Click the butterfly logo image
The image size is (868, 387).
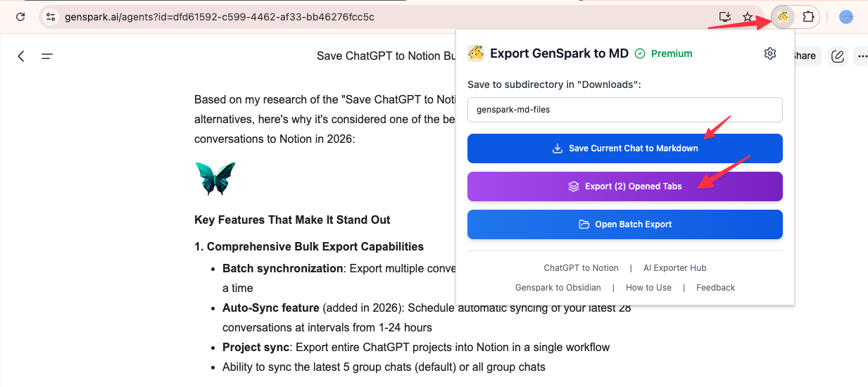[215, 179]
